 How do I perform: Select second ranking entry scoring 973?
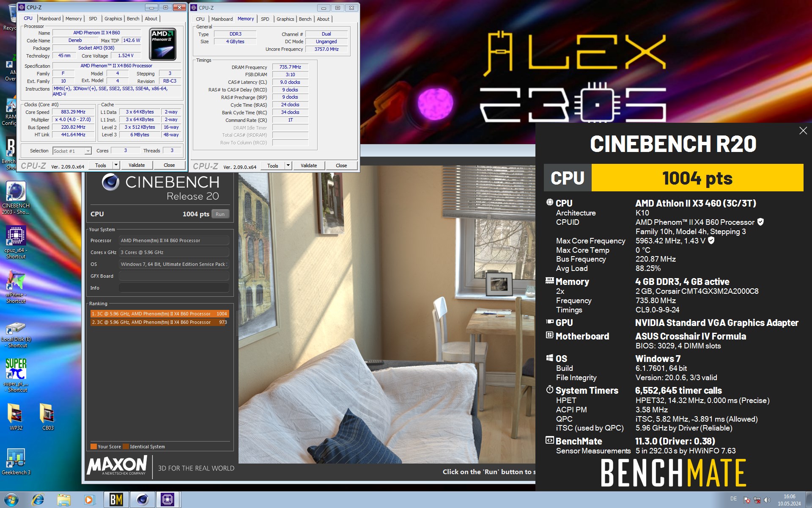tap(159, 322)
